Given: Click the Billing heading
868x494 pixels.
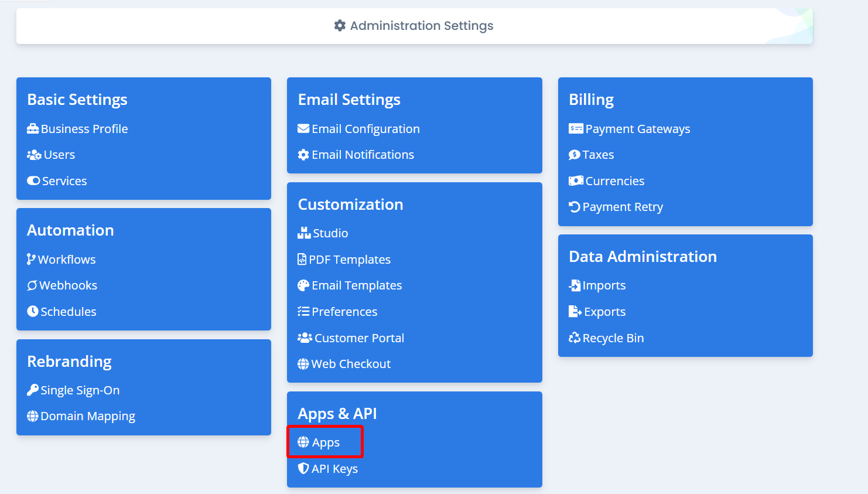Looking at the screenshot, I should tap(591, 100).
